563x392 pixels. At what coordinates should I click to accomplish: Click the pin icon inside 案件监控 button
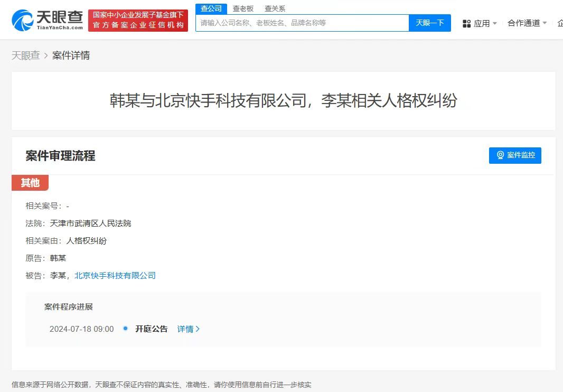[501, 155]
